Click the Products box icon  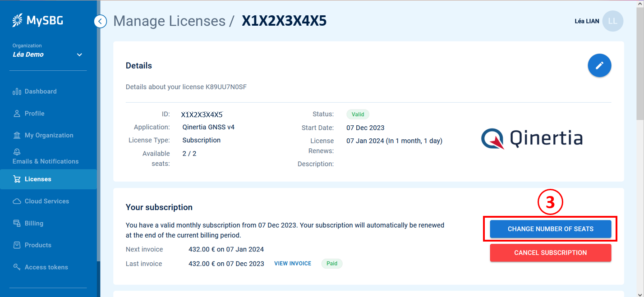(x=17, y=245)
